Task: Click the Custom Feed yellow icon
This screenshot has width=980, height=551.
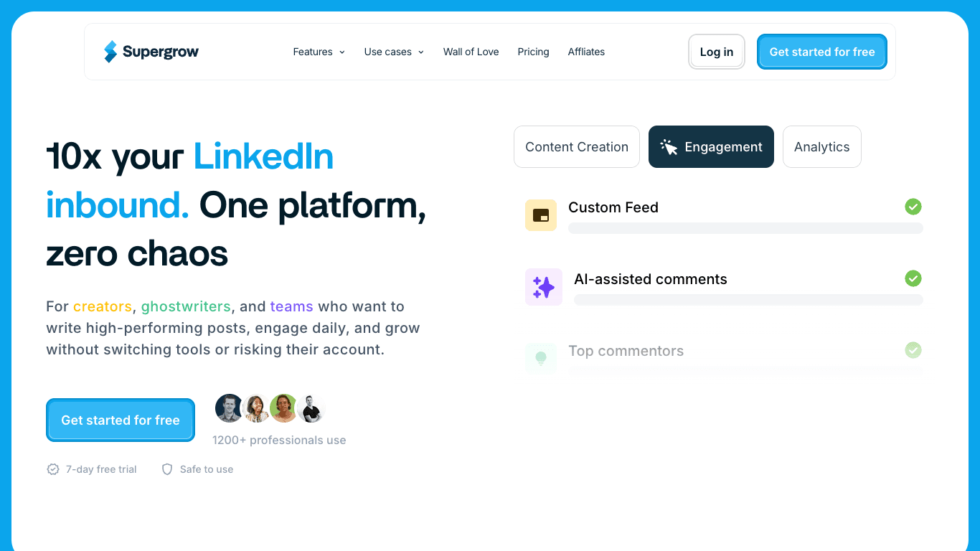Action: [541, 215]
